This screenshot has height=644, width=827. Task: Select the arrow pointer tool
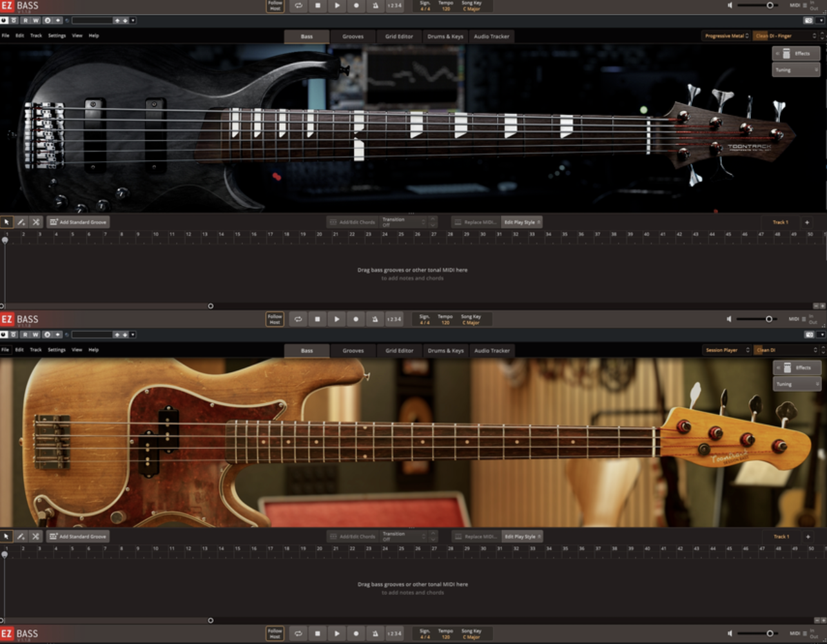click(7, 221)
